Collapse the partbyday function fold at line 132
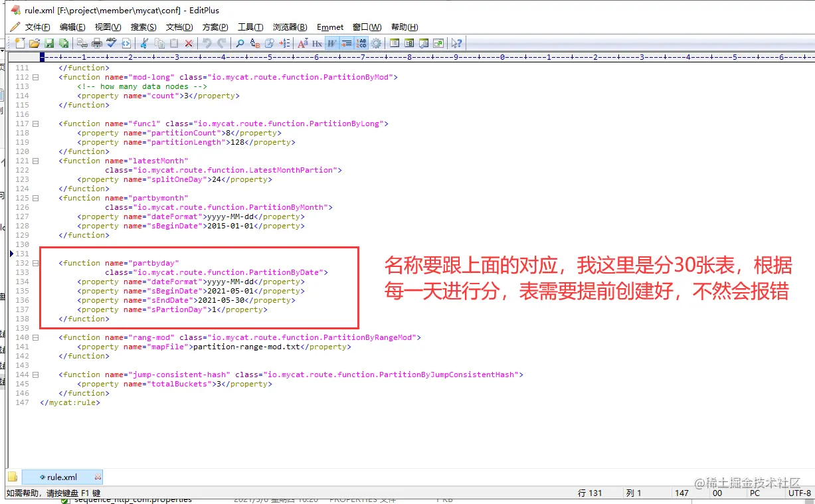815x504 pixels. (x=36, y=263)
